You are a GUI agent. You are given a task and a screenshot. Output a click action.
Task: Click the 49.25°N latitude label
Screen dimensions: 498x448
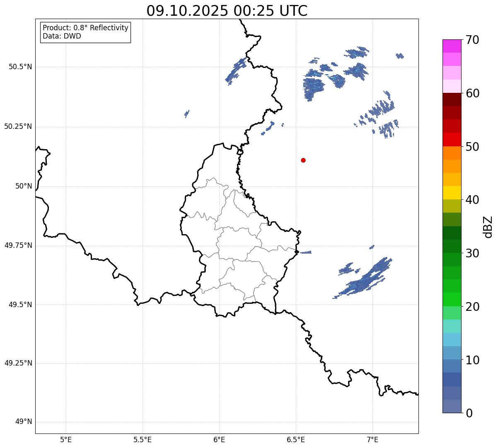[18, 363]
